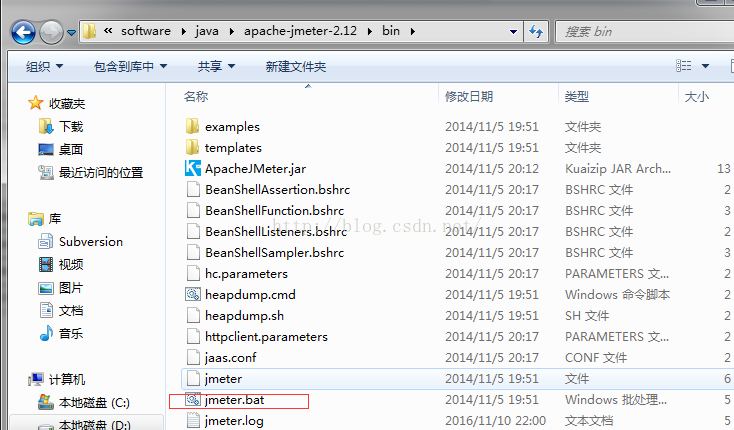Select the software breadcrumb in address bar
Viewport: 734px width, 430px height.
pyautogui.click(x=146, y=31)
